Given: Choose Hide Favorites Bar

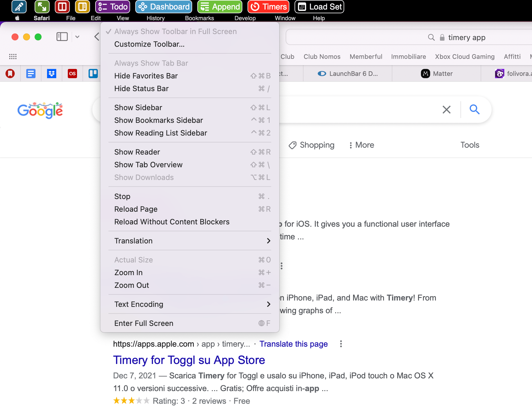Looking at the screenshot, I should click(x=190, y=76).
